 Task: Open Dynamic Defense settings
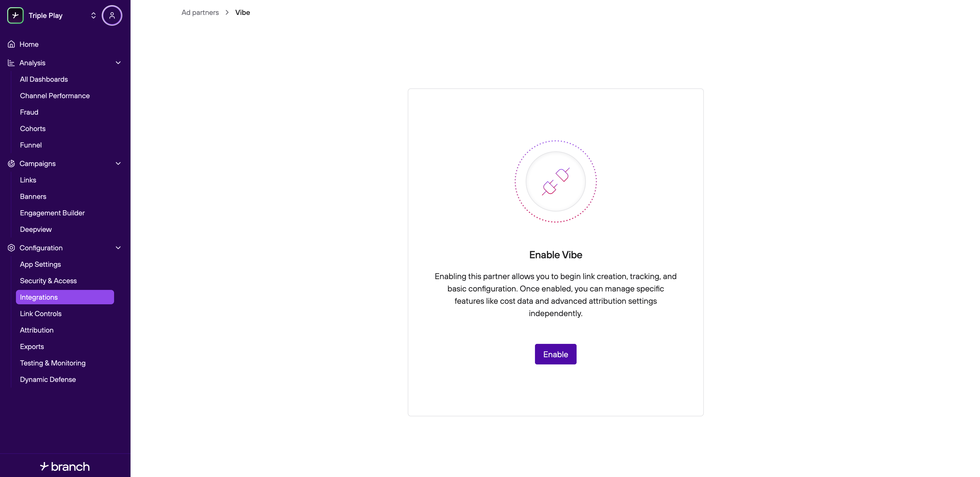click(x=48, y=380)
